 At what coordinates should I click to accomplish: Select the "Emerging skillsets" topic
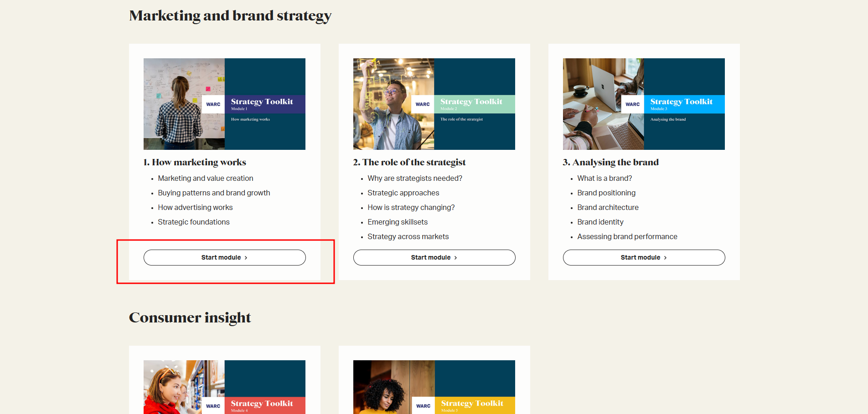point(398,222)
